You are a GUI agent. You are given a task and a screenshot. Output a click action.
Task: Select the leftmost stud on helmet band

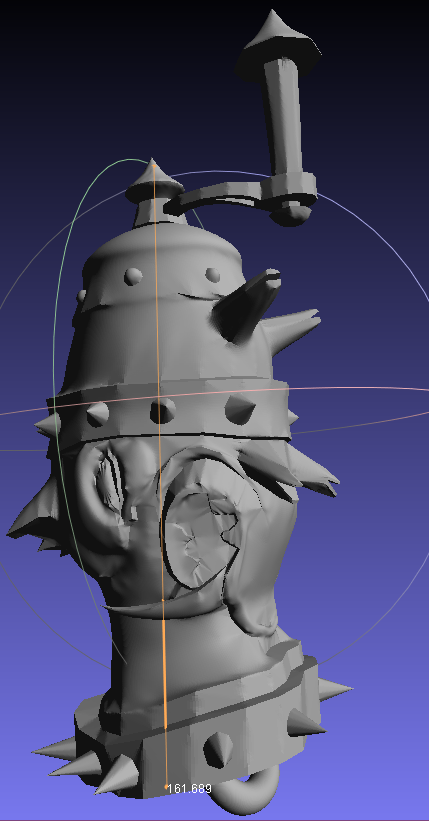point(97,414)
